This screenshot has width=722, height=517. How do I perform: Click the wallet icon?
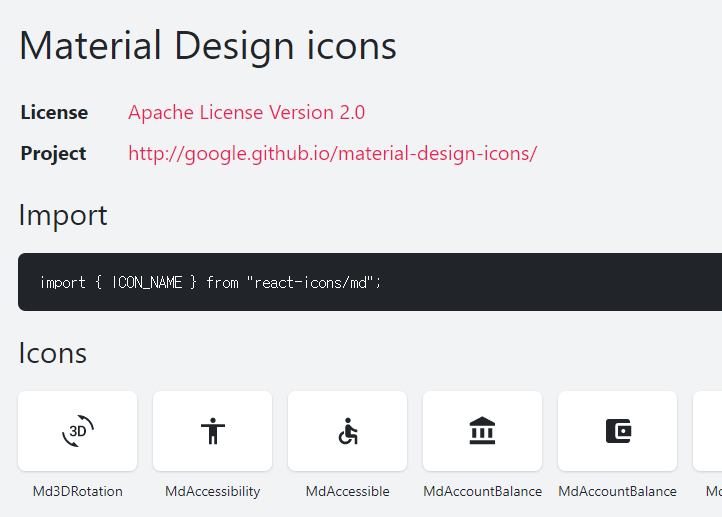click(618, 431)
